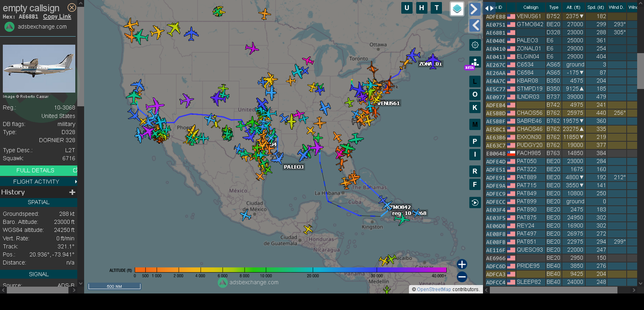Select the FACH985 table row
The height and width of the screenshot is (310, 644).
(x=561, y=153)
